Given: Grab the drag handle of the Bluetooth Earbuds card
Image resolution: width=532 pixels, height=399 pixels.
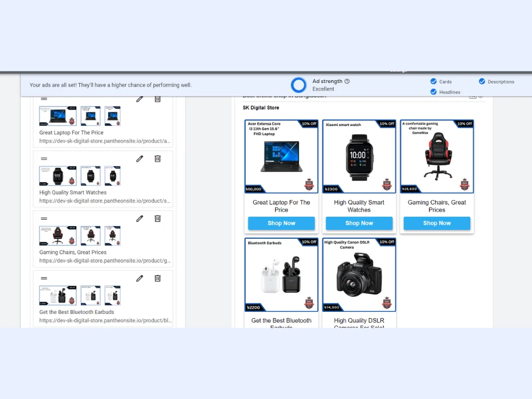Looking at the screenshot, I should coord(44,278).
